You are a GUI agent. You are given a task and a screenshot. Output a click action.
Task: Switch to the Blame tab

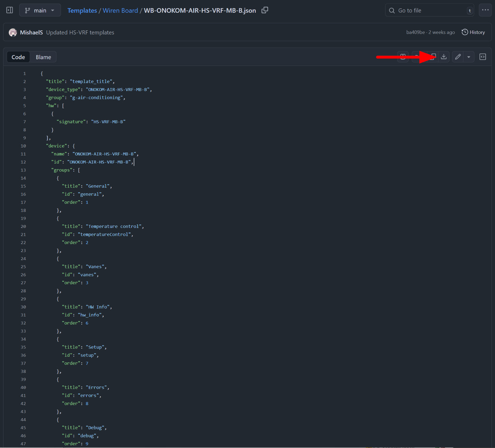coord(43,57)
